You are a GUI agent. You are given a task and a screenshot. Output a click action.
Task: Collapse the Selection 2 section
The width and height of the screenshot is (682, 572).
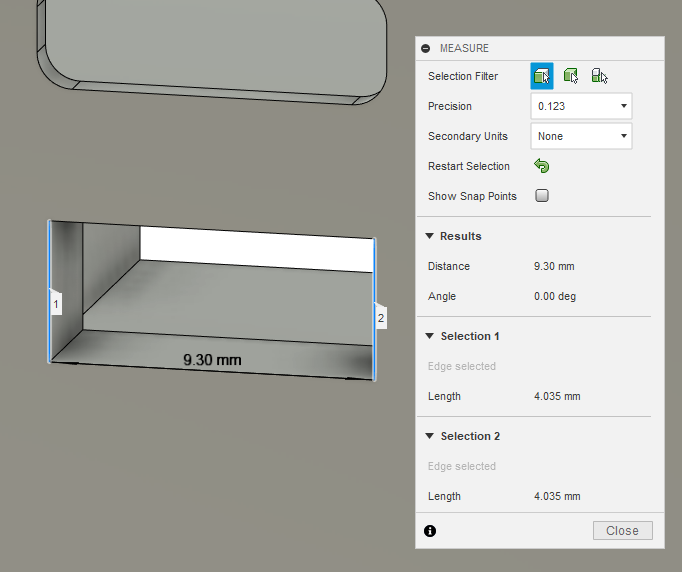(429, 436)
